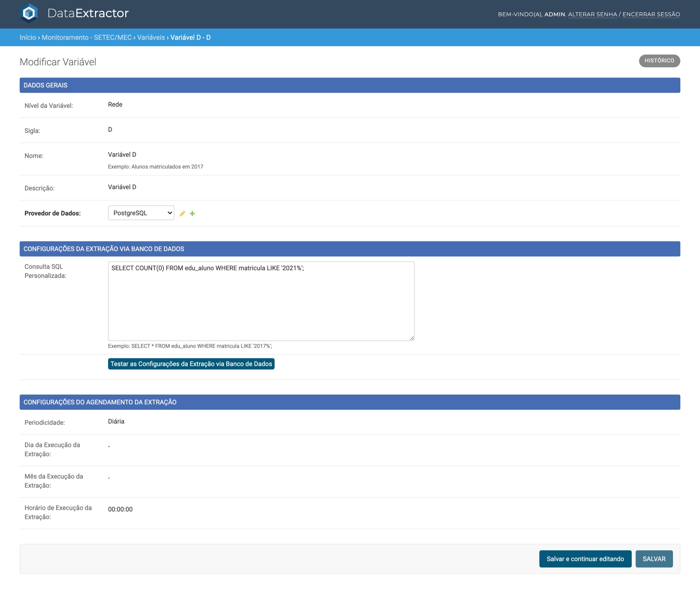Image resolution: width=700 pixels, height=603 pixels.
Task: Click the 'Provedor de Dados:' label
Action: [53, 213]
